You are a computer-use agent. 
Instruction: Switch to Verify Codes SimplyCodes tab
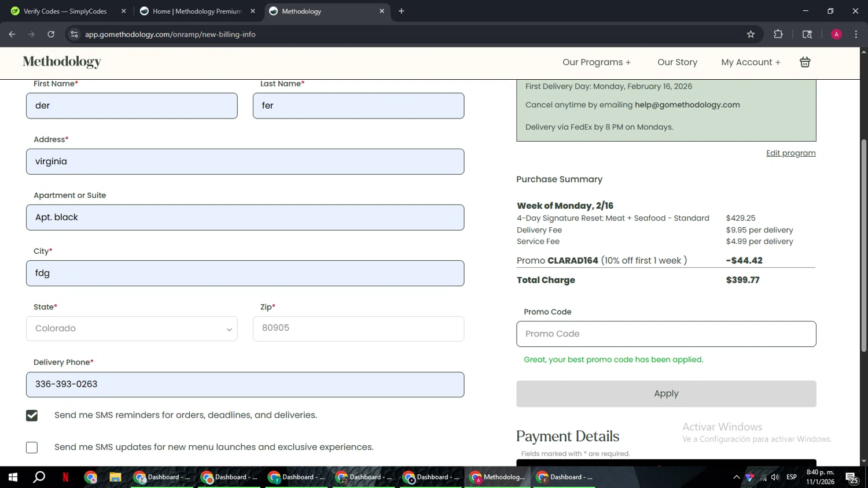65,11
